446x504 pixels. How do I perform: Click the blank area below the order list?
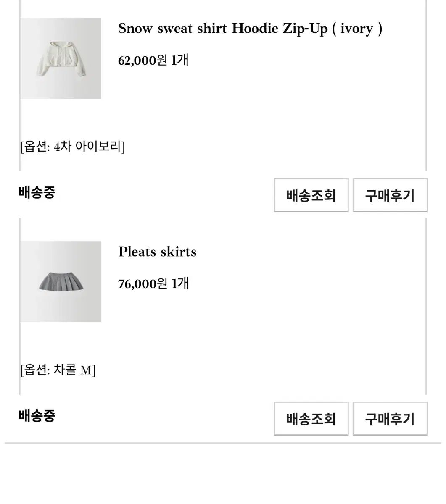point(223,475)
